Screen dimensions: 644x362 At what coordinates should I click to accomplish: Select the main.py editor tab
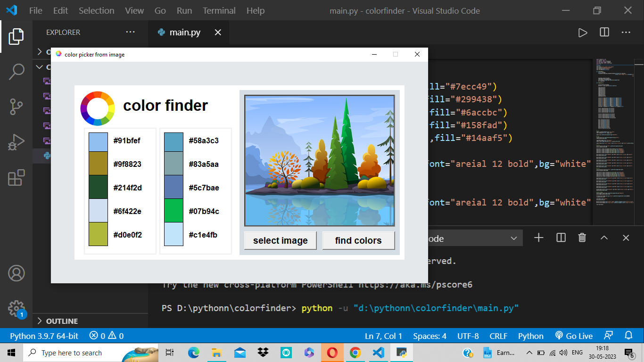click(x=185, y=33)
